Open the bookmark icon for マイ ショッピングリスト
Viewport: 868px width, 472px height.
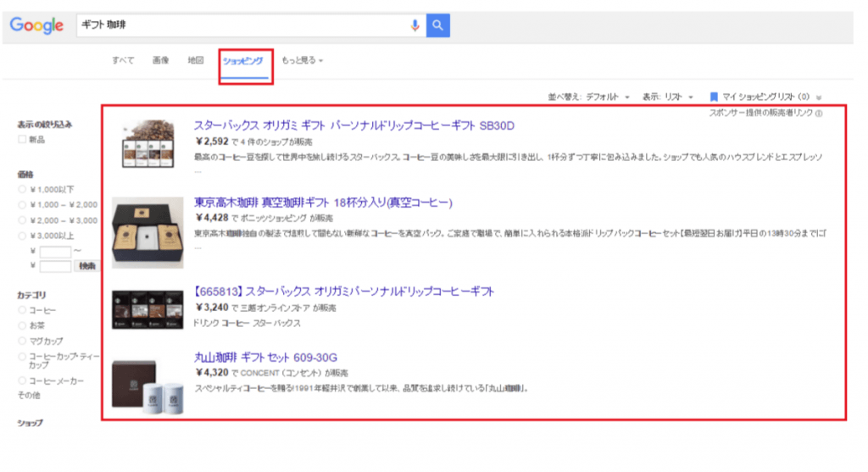click(x=714, y=97)
